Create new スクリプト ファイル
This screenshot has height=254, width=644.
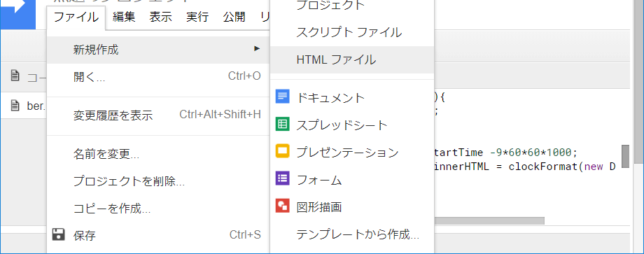pyautogui.click(x=352, y=32)
